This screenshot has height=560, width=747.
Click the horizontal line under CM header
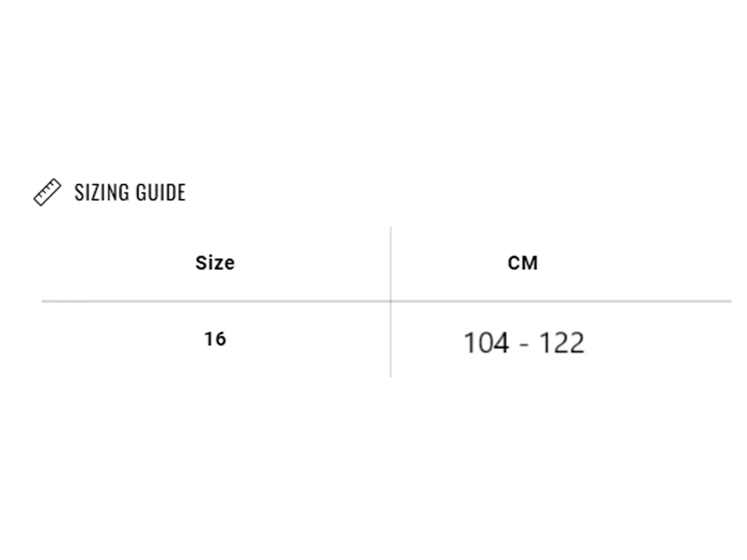[x=561, y=301]
